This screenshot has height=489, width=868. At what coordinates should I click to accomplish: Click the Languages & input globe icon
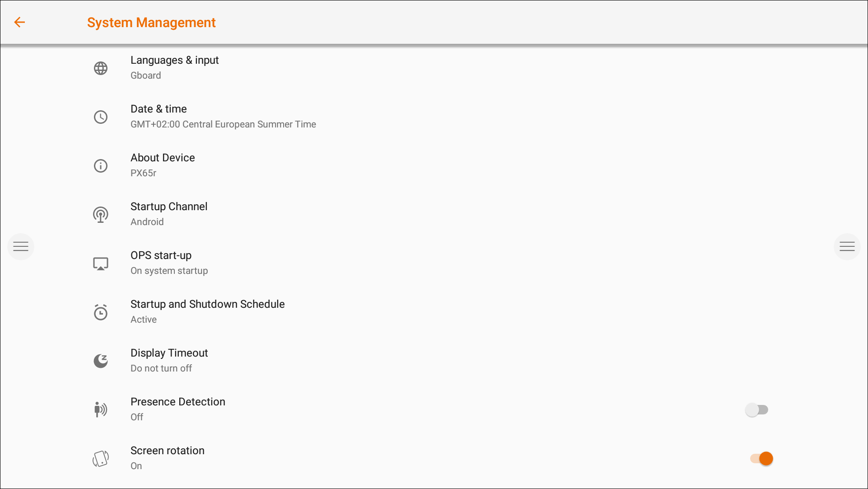[x=101, y=68]
